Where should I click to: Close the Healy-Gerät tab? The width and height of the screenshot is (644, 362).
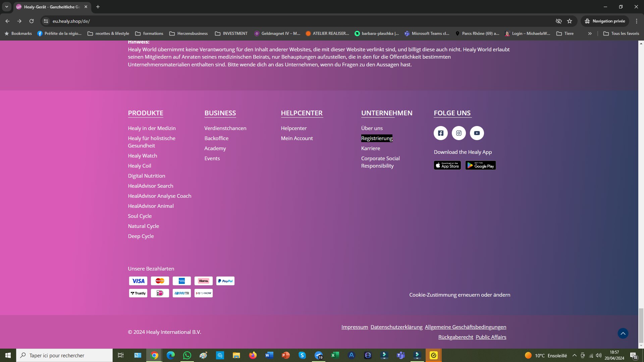pos(86,7)
